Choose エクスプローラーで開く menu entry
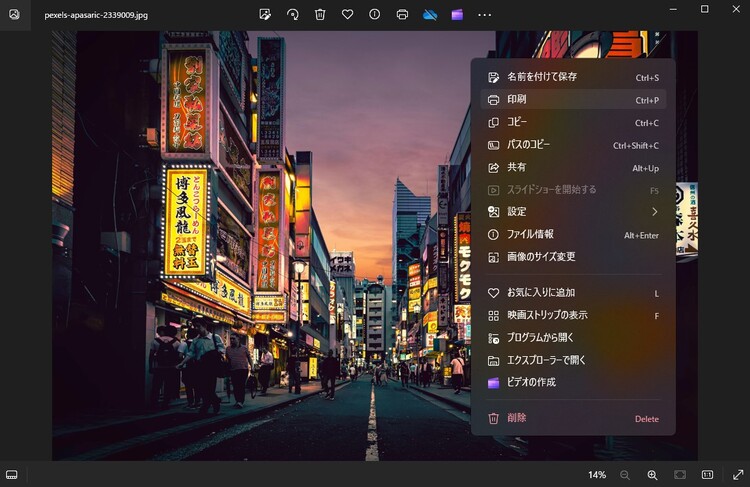Screen dimensions: 750x487 point(573,360)
